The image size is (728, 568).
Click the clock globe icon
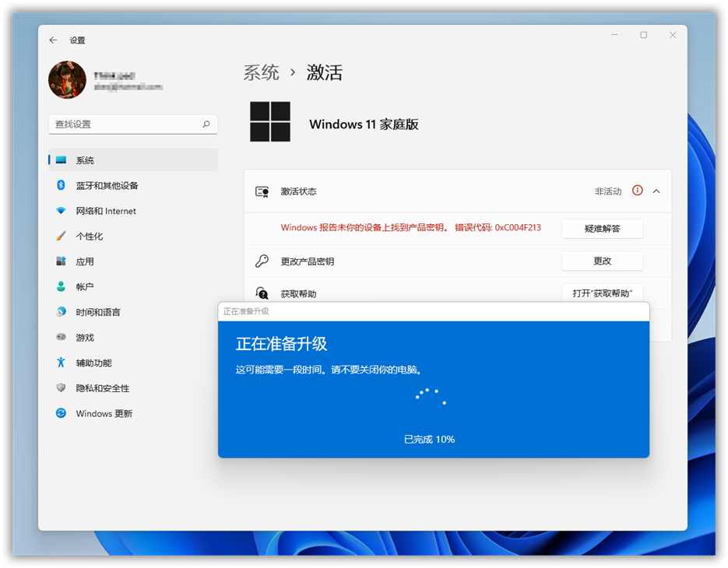[x=61, y=312]
